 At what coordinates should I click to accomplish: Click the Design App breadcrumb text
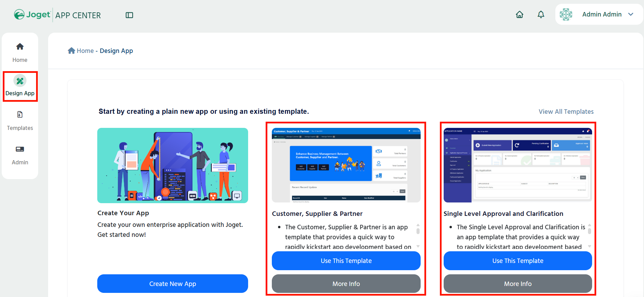tap(116, 51)
